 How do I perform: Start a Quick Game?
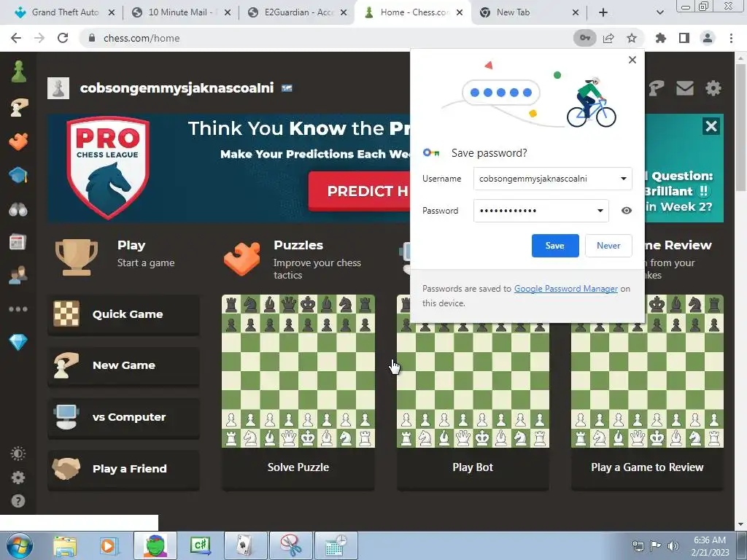pyautogui.click(x=123, y=314)
